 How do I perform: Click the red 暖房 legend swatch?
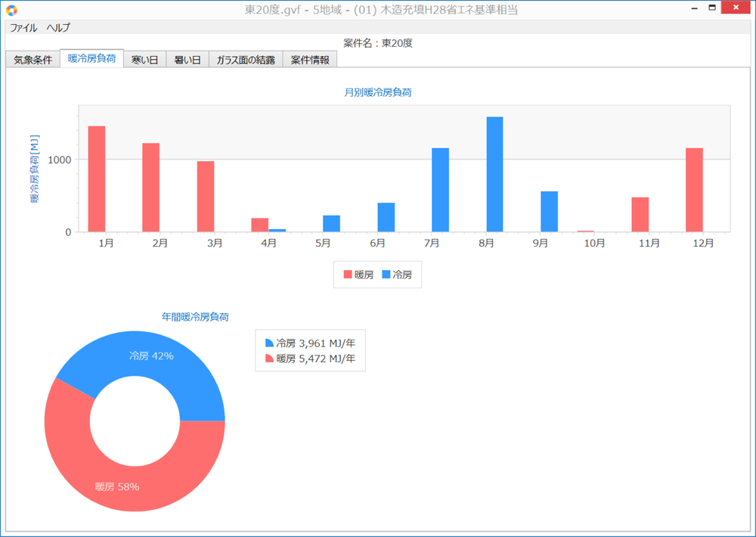348,275
